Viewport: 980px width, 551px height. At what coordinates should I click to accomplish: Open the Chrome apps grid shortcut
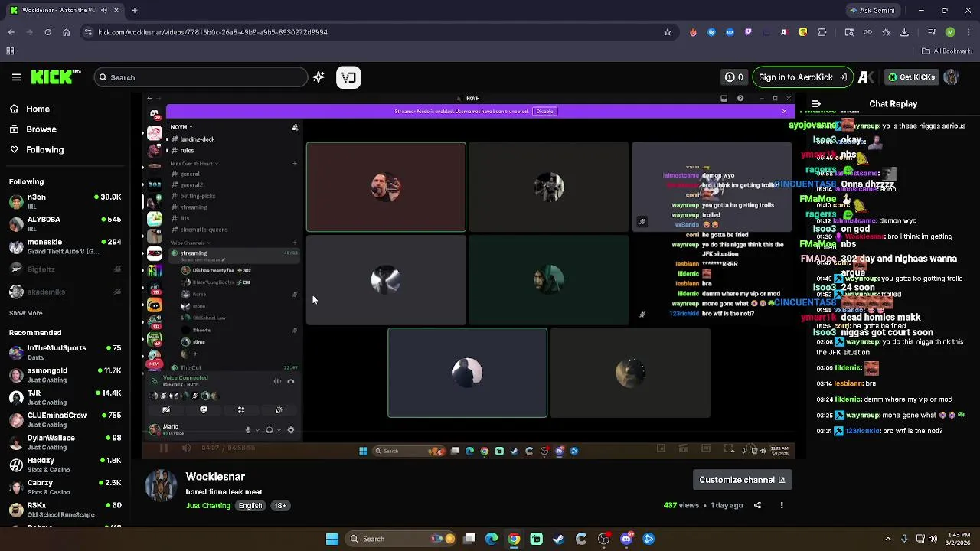[10, 51]
